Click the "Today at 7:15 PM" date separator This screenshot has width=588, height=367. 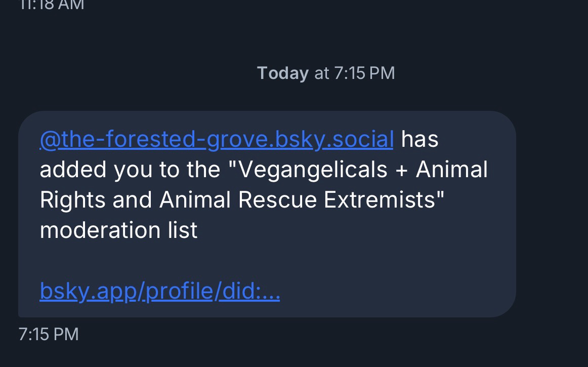tap(326, 73)
